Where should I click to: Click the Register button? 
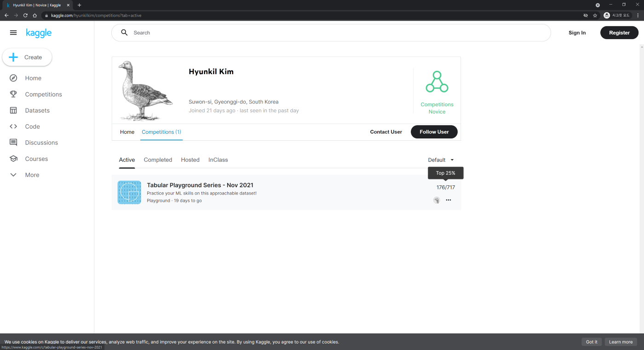(619, 33)
